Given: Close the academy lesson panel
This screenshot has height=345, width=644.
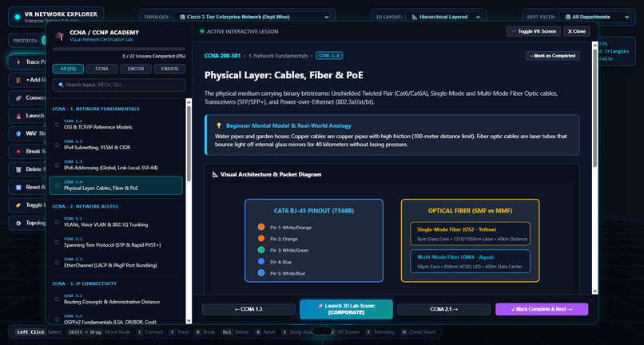Looking at the screenshot, I should click(577, 32).
